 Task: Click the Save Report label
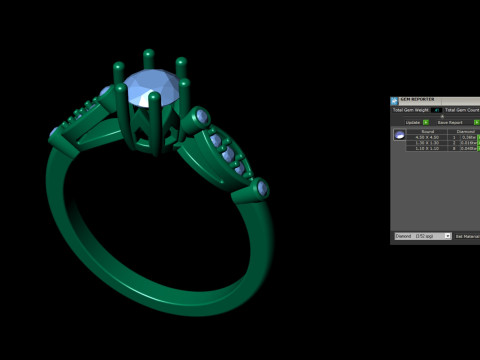pos(450,122)
